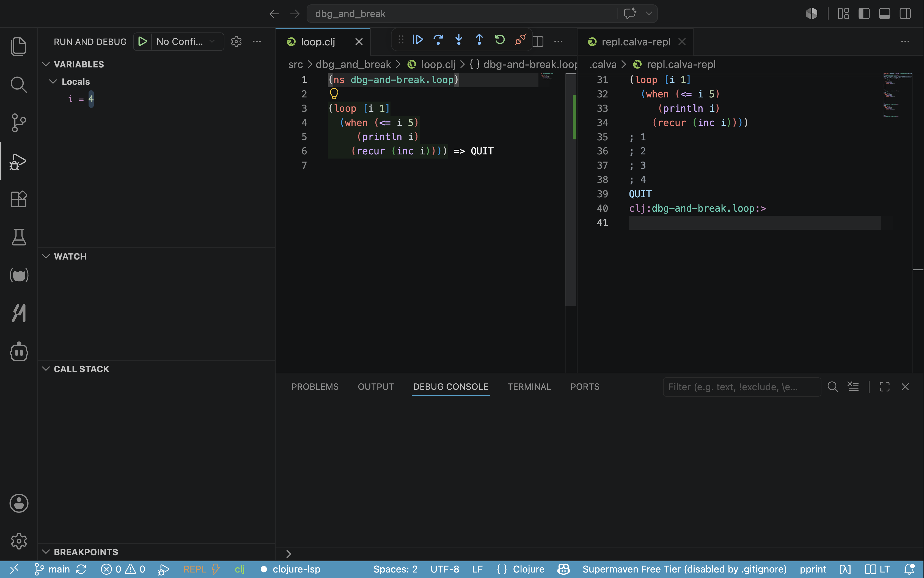This screenshot has height=578, width=924.
Task: Synchronize changes in status bar
Action: pos(81,569)
